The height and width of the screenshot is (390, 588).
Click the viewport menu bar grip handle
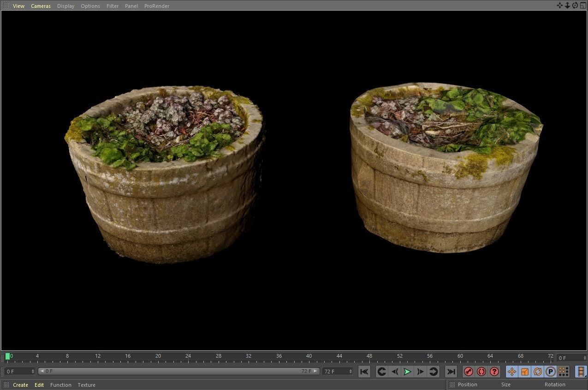pos(6,6)
